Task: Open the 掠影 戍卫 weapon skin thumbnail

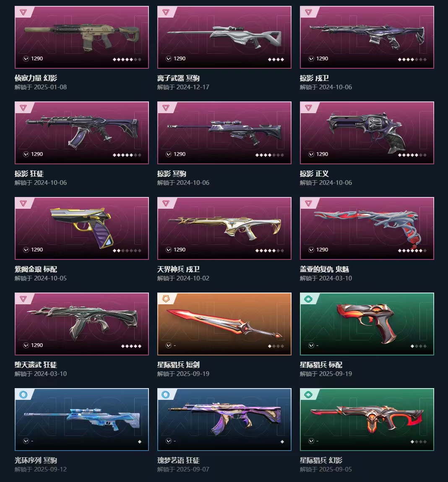Action: click(367, 37)
